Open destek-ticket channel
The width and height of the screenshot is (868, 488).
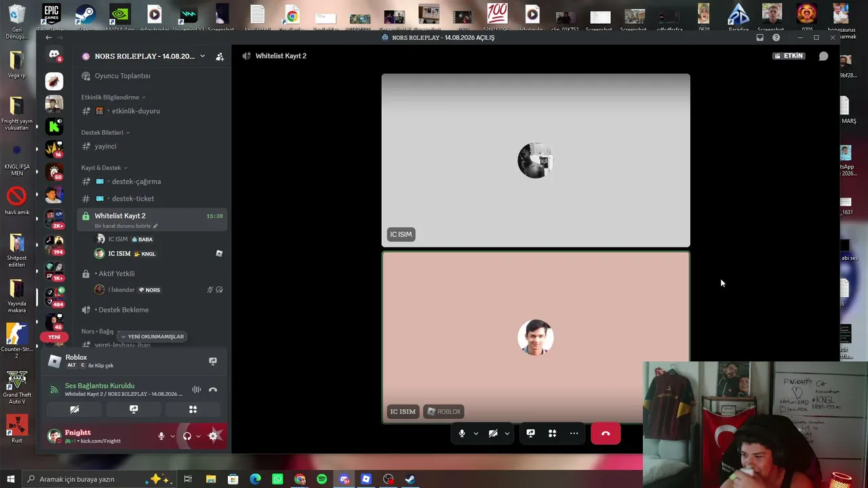click(153, 199)
